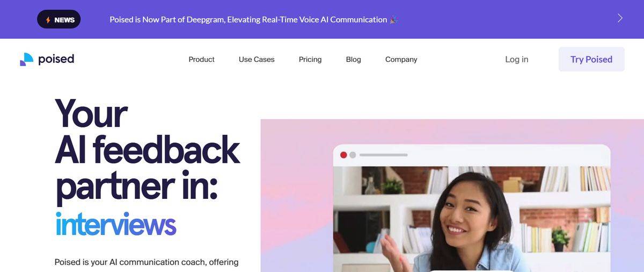Go to the Pricing page
Viewport: 644px width, 272px height.
point(310,60)
